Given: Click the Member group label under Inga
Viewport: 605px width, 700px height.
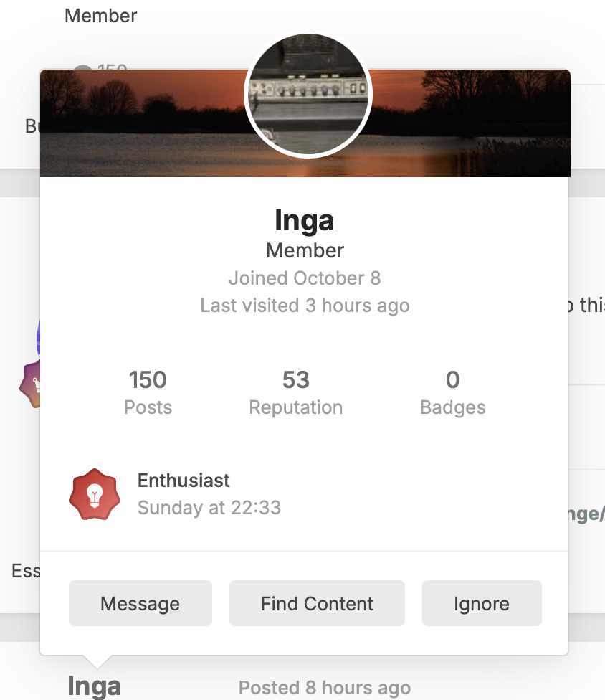Looking at the screenshot, I should pos(305,250).
